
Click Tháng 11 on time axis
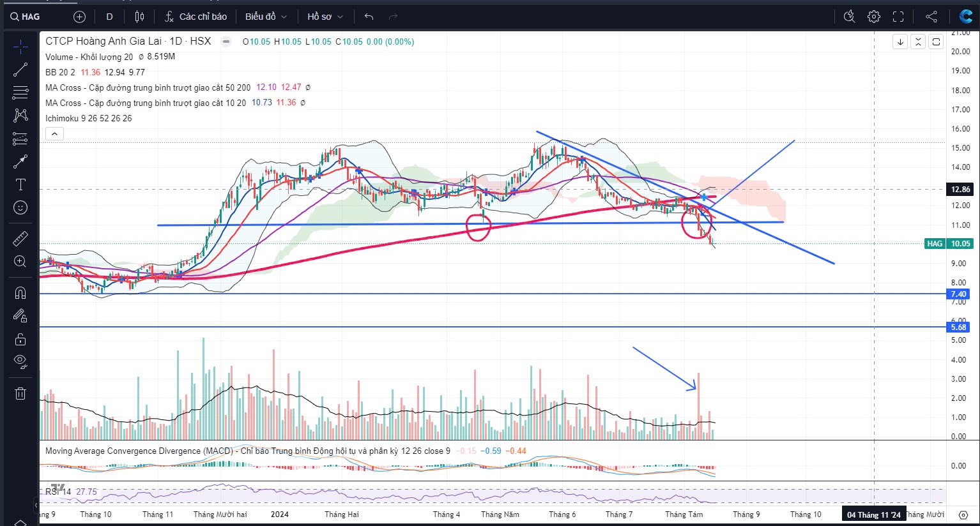[x=158, y=515]
